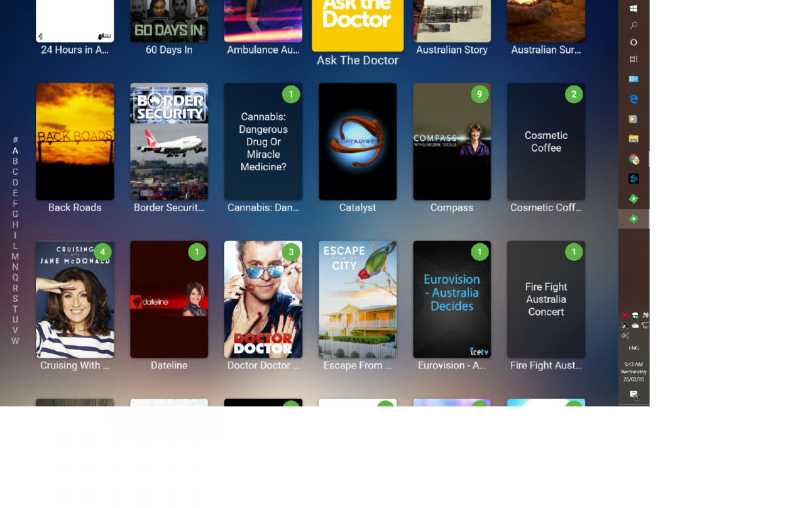Screen dimensions: 812x508
Task: Open the Windows Security shield tray icon
Action: 635,316
